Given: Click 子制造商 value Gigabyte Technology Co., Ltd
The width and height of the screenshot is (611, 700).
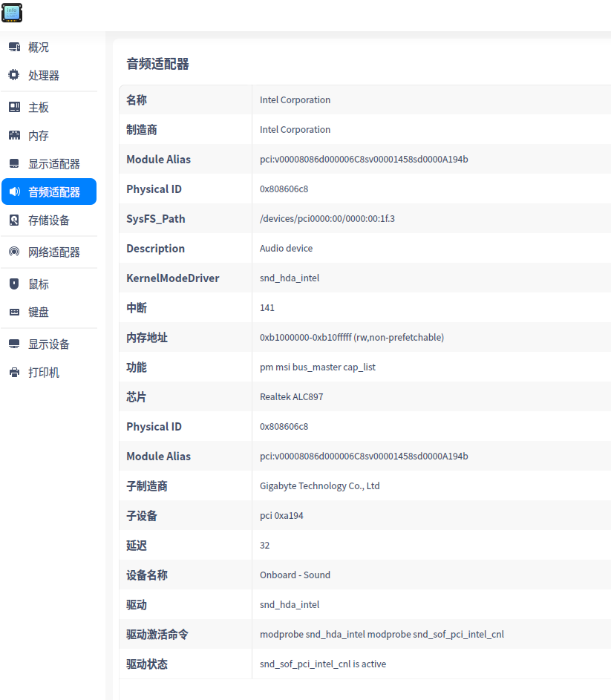Looking at the screenshot, I should (x=320, y=485).
